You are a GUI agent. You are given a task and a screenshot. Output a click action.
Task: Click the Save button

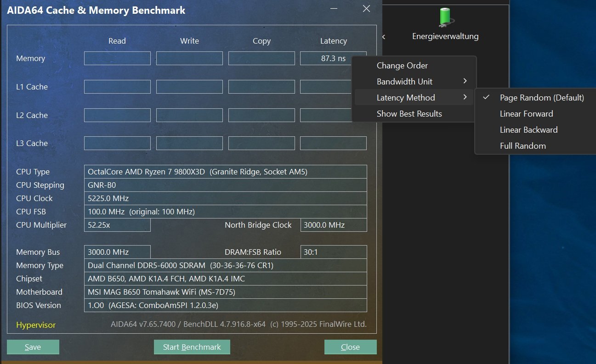pos(33,347)
